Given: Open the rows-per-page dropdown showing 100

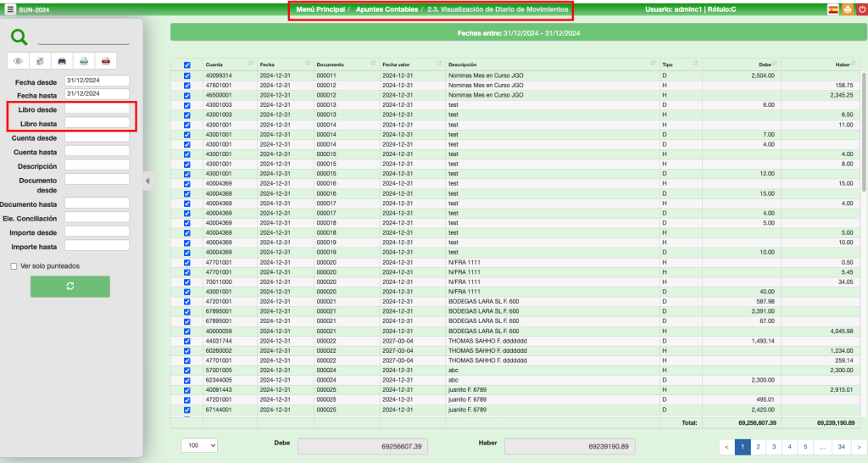Looking at the screenshot, I should [x=200, y=444].
